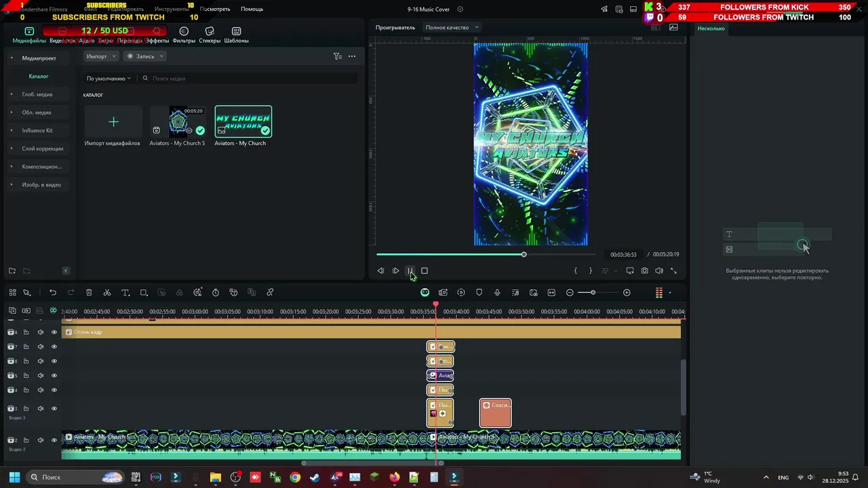Lock track 5
Viewport: 868px width, 488px height.
(x=26, y=375)
